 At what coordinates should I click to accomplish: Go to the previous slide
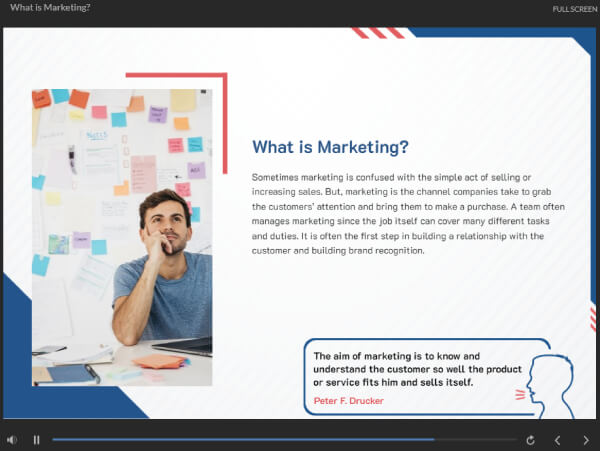tap(557, 439)
